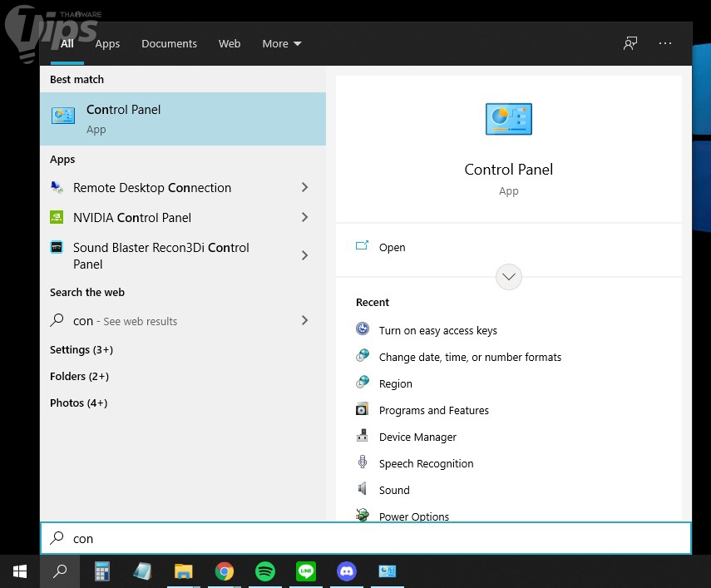Expand Folders (2+) results

[79, 376]
